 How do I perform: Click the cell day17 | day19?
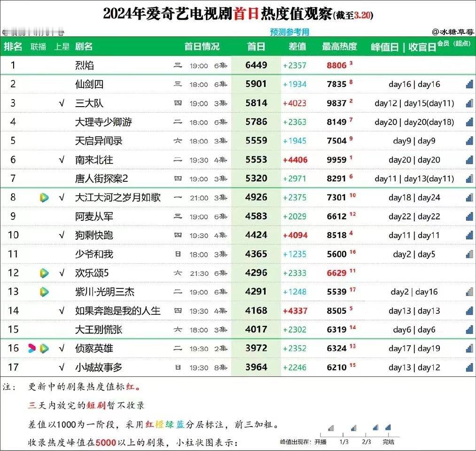click(x=414, y=349)
